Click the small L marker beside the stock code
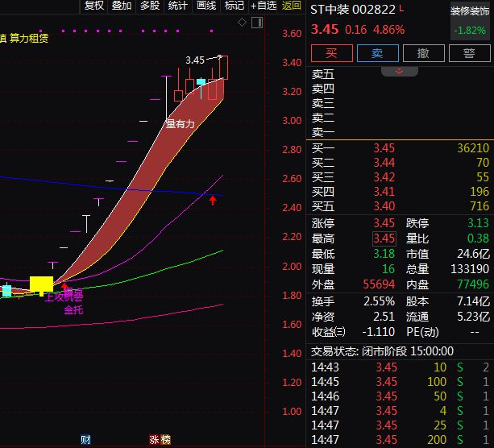Viewport: 494px width, 448px height. point(401,8)
